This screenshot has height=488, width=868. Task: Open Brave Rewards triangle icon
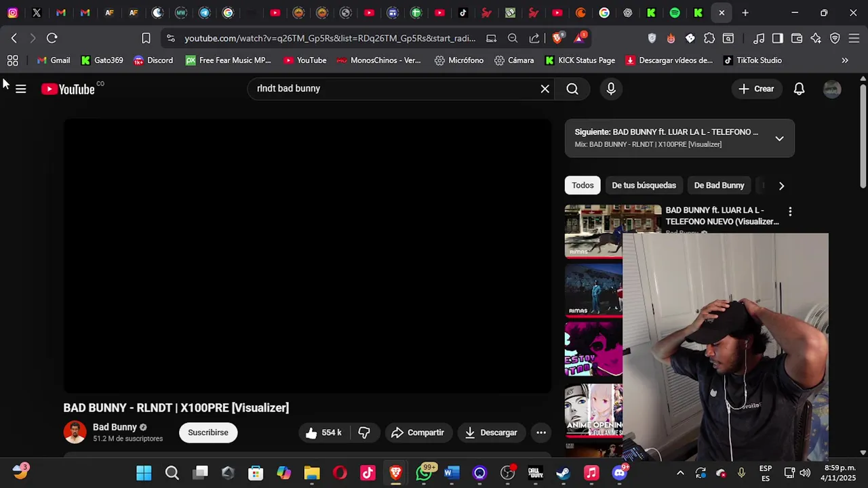click(580, 37)
